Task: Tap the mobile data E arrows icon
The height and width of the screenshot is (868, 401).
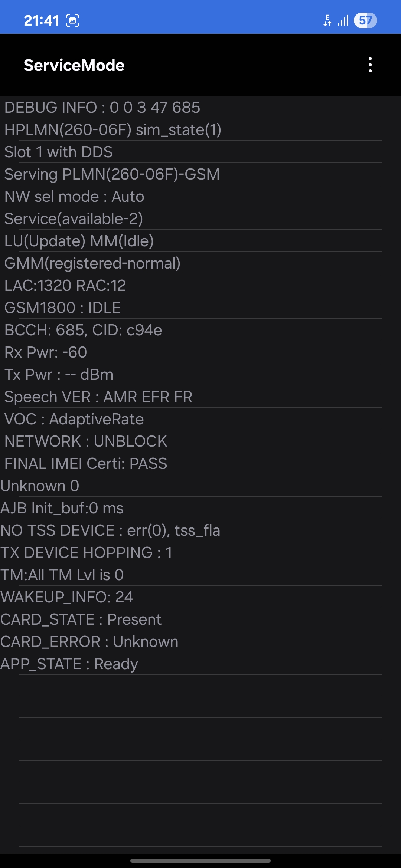Action: click(x=327, y=20)
